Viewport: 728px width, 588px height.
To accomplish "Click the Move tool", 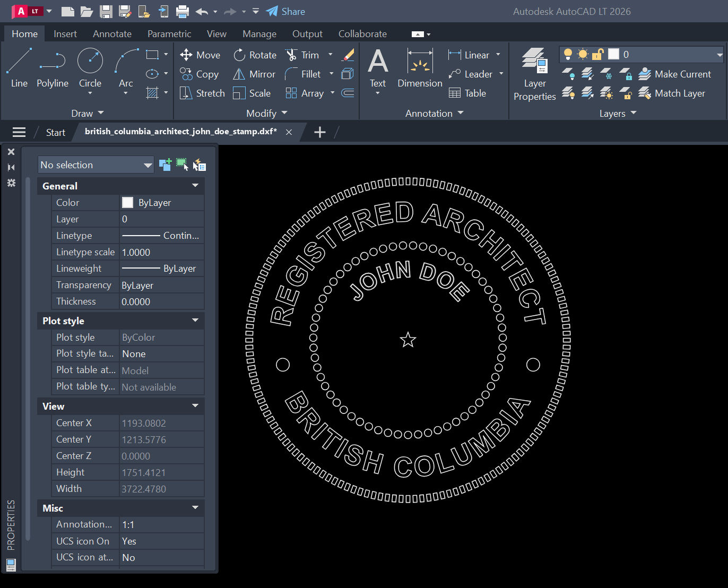I will (200, 55).
